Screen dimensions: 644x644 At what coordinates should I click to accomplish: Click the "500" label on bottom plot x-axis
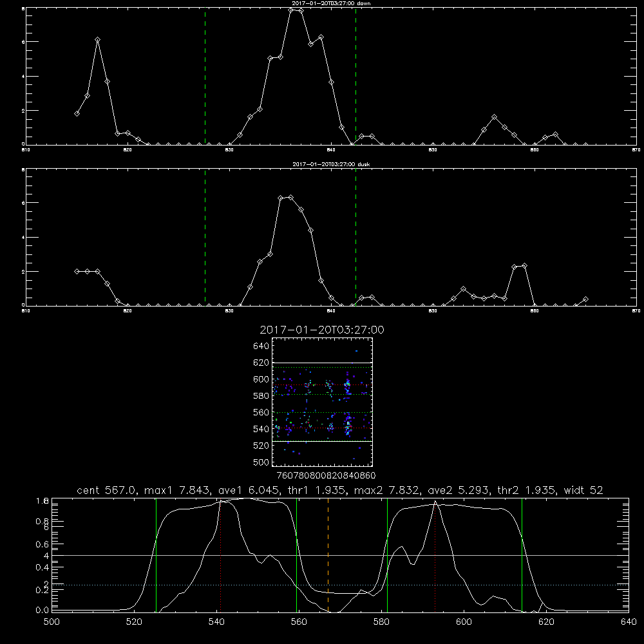click(52, 622)
